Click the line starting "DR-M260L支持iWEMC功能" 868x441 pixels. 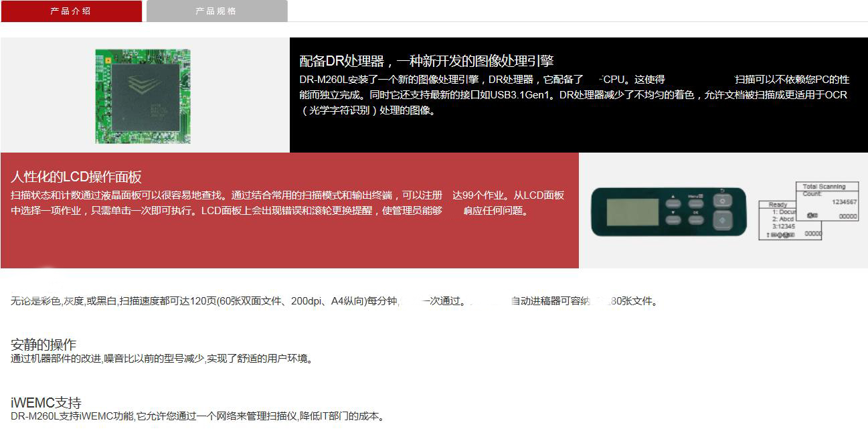pos(199,417)
